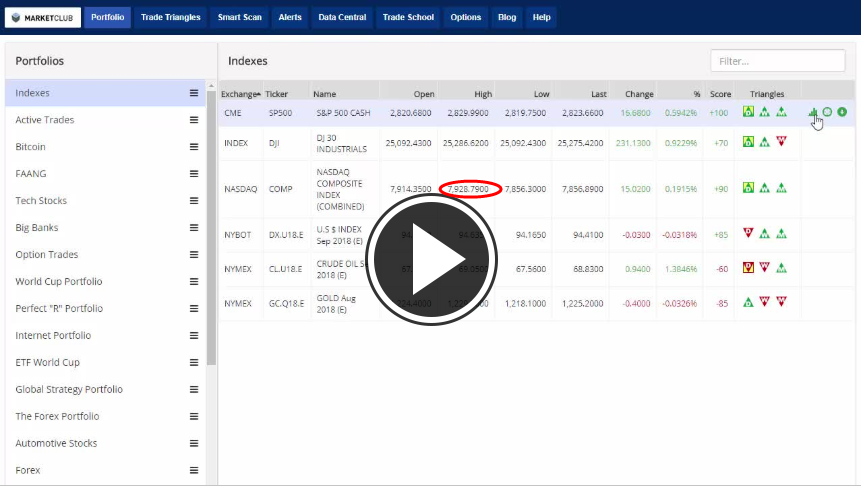The height and width of the screenshot is (486, 861).
Task: Click the SP500 ticker cell
Action: [280, 113]
